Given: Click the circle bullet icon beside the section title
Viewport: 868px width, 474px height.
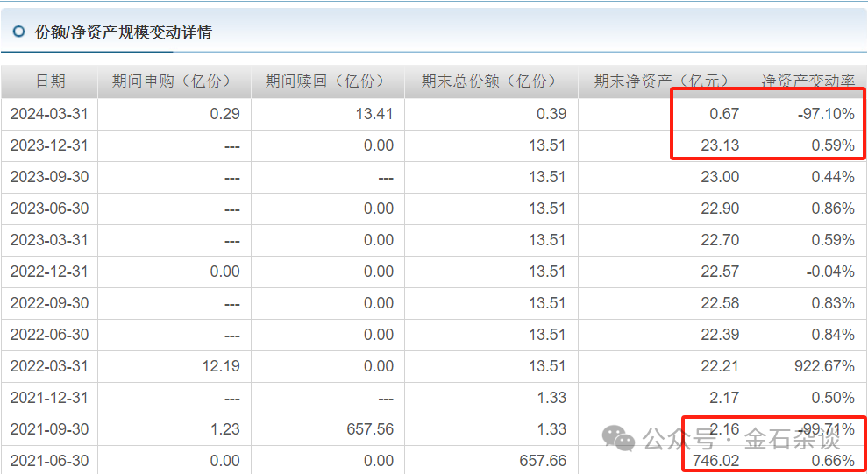Looking at the screenshot, I should pyautogui.click(x=18, y=32).
